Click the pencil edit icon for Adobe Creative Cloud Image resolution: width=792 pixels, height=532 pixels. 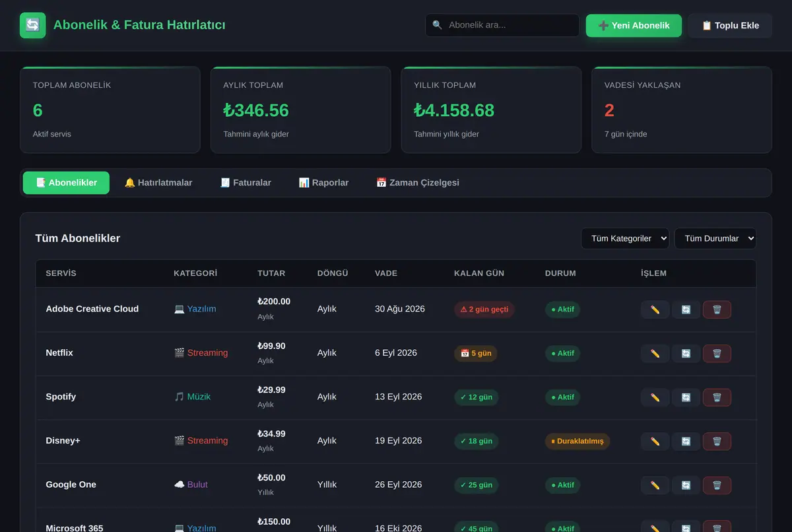655,310
